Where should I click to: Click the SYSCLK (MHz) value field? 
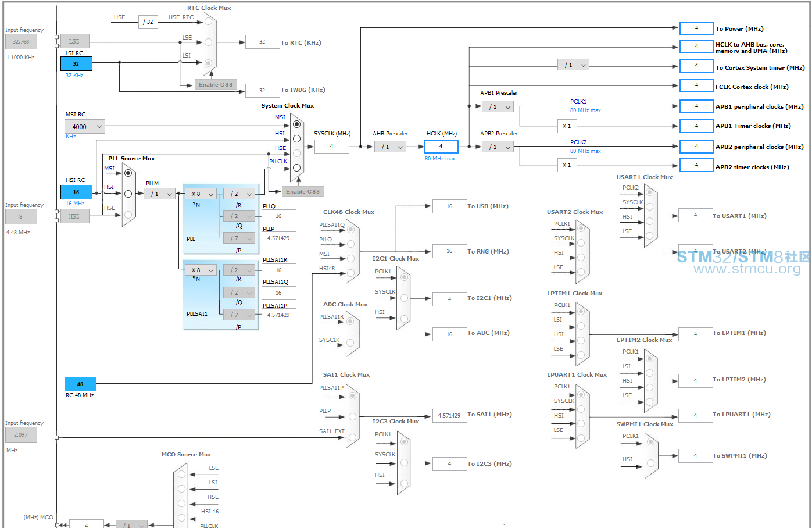pos(332,147)
